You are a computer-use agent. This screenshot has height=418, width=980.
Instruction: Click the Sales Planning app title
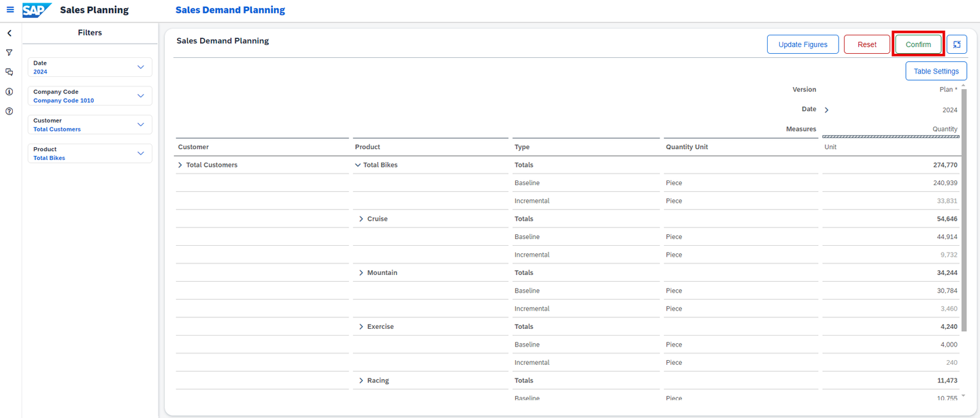94,10
